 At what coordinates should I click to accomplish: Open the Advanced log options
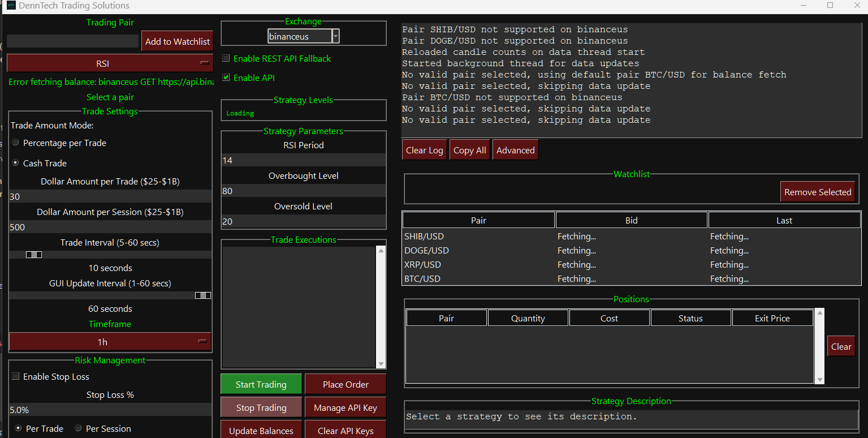(x=515, y=149)
